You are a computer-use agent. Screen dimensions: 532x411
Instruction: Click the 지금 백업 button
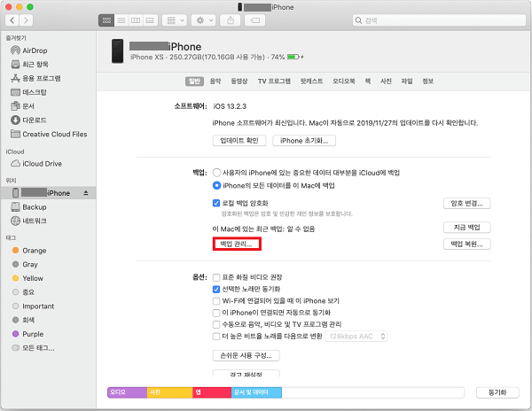pos(467,228)
